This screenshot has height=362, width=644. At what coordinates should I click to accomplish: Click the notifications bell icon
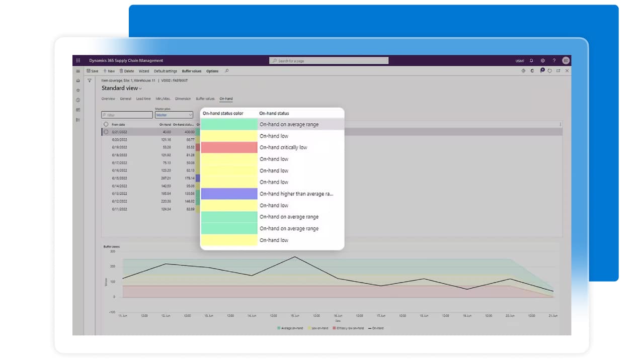(531, 60)
